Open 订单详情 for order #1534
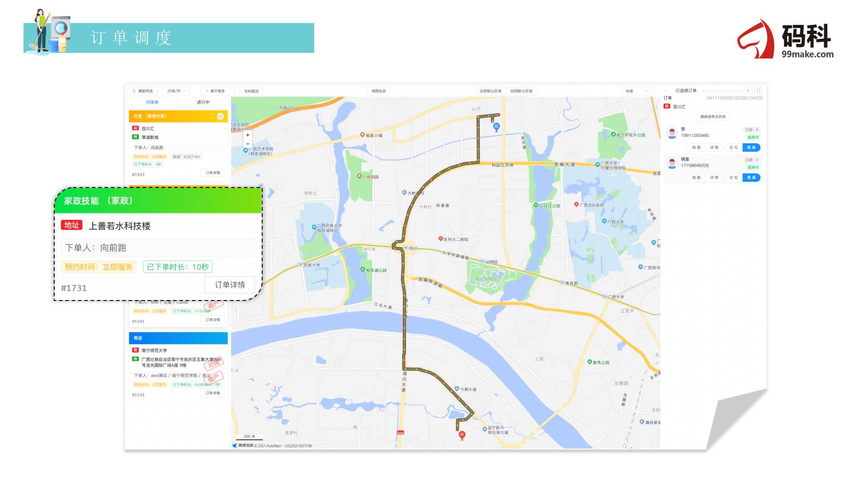The image size is (868, 488). point(212,393)
